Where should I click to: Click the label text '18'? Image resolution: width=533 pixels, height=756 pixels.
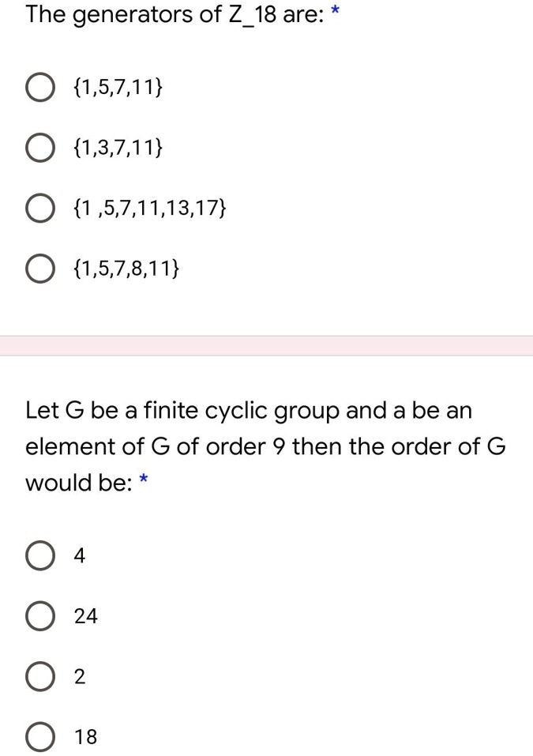85,738
